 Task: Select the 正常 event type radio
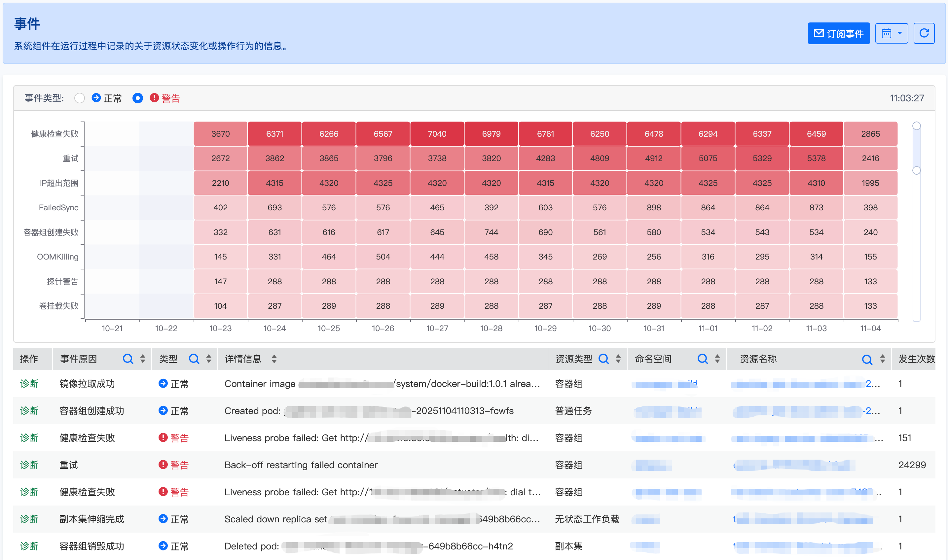pyautogui.click(x=80, y=98)
